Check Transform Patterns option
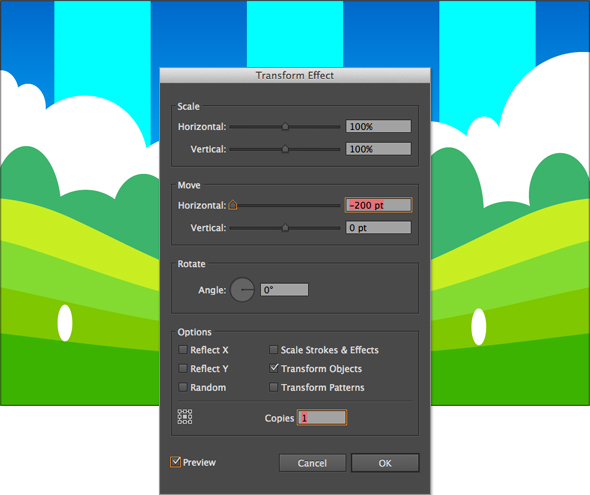This screenshot has width=590, height=495. (x=274, y=387)
